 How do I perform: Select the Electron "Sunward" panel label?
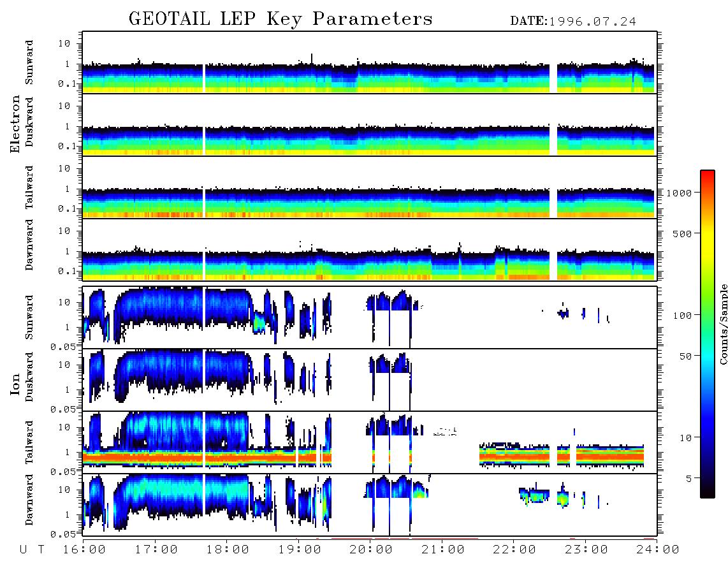[x=29, y=62]
